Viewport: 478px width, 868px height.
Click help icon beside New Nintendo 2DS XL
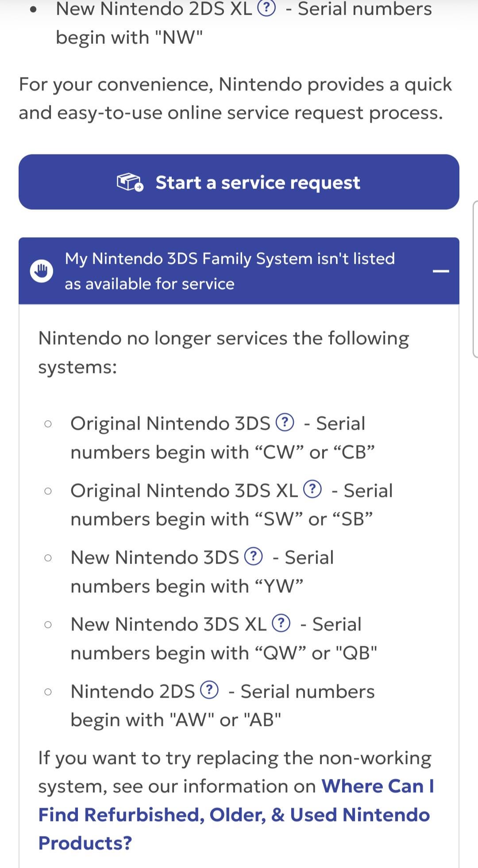click(x=266, y=8)
